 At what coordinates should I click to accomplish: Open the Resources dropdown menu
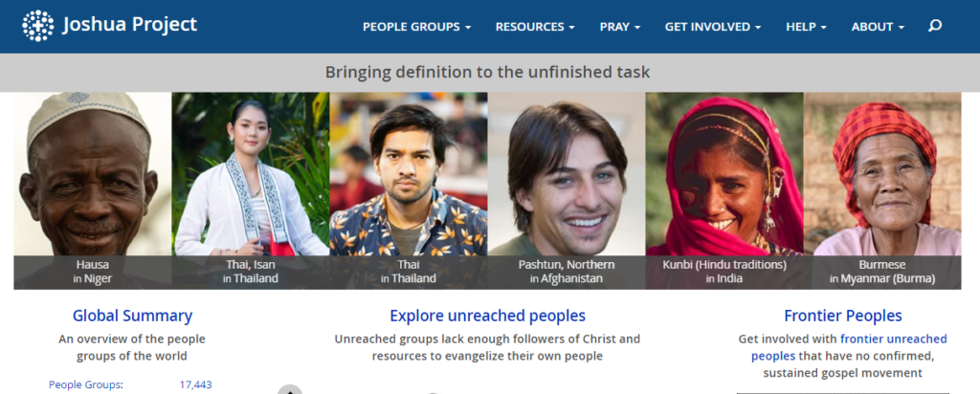point(535,27)
